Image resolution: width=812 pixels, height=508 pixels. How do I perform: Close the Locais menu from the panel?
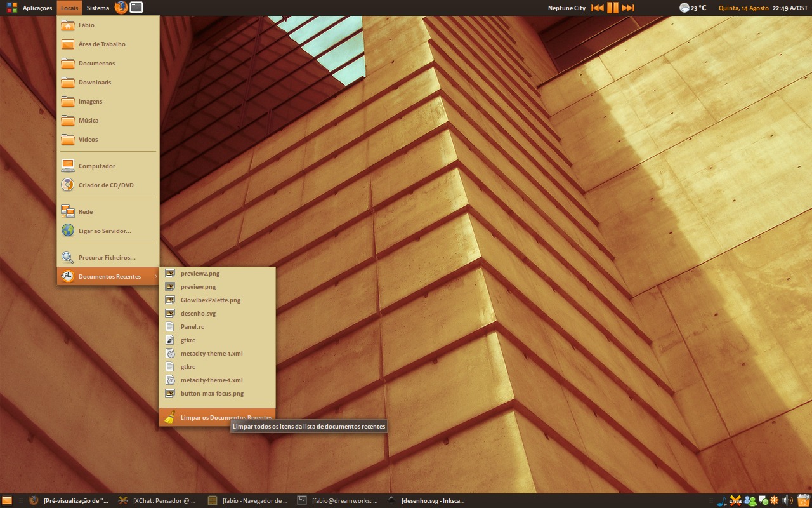pos(70,8)
